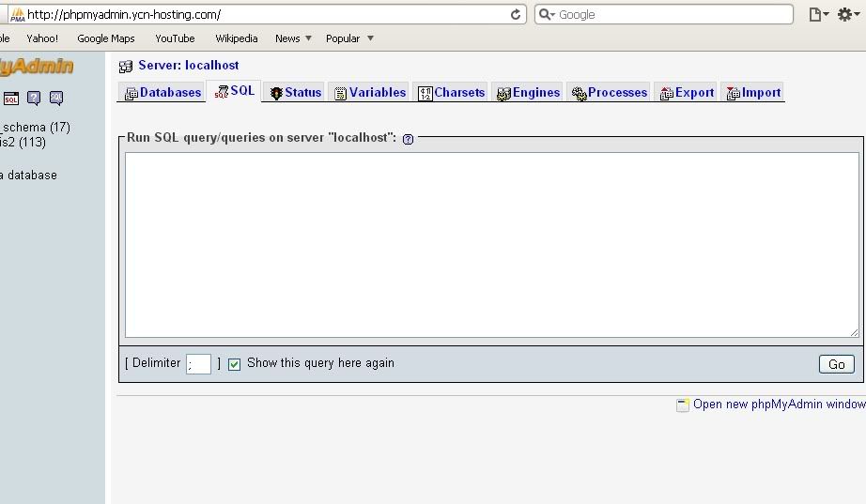The height and width of the screenshot is (504, 866).
Task: Open SQL documentation icon in sidebar
Action: tap(56, 99)
